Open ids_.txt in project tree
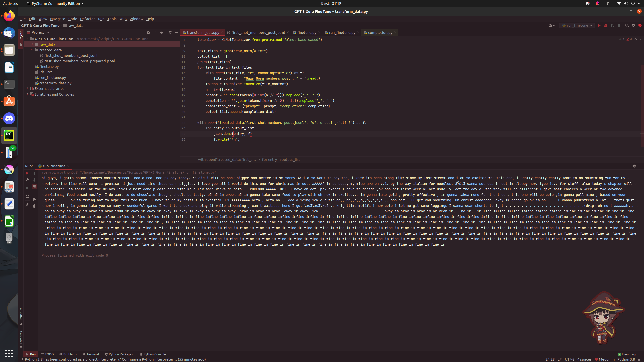The width and height of the screenshot is (644, 362). click(46, 72)
